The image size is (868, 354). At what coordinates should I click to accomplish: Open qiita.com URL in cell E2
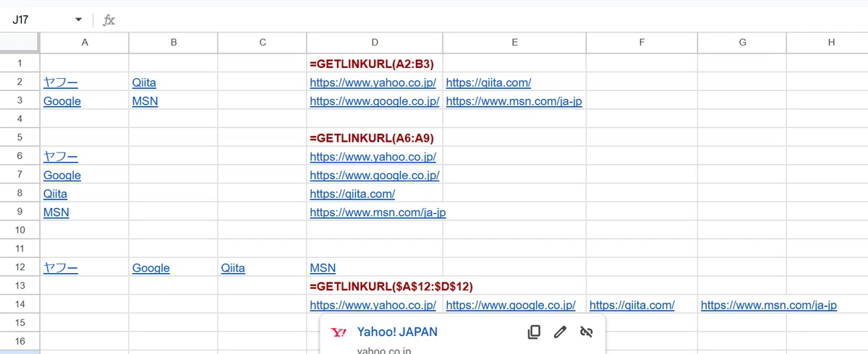point(488,83)
